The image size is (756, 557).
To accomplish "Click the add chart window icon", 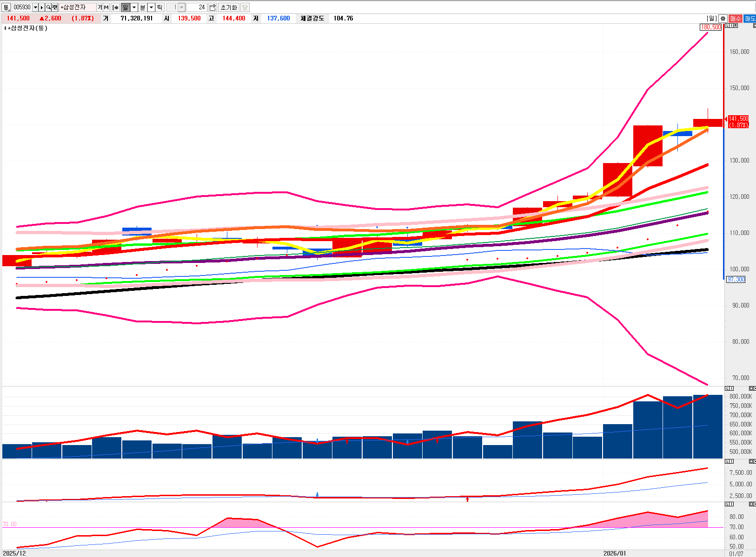I will 212,7.
